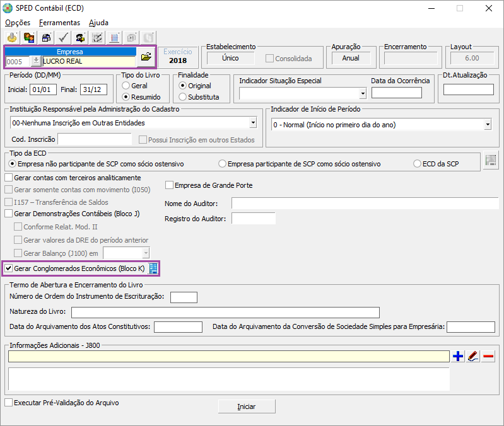Click the LUCRO REAL company name field
504x426 pixels.
[x=89, y=61]
